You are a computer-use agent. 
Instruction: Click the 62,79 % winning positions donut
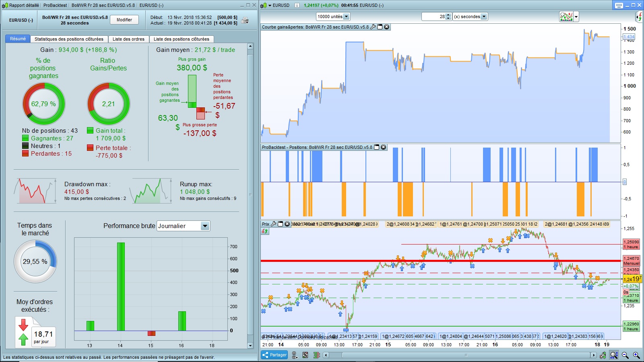(43, 104)
